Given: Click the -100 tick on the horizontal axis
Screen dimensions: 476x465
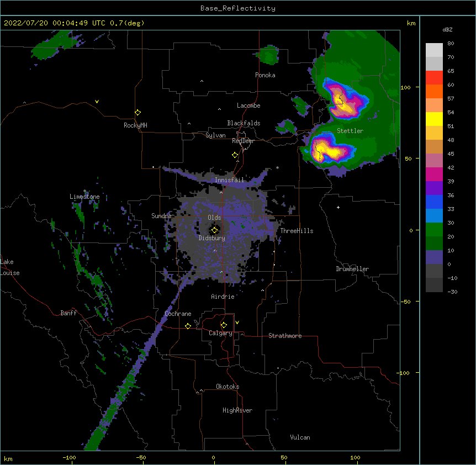Looking at the screenshot, I should click(69, 457).
